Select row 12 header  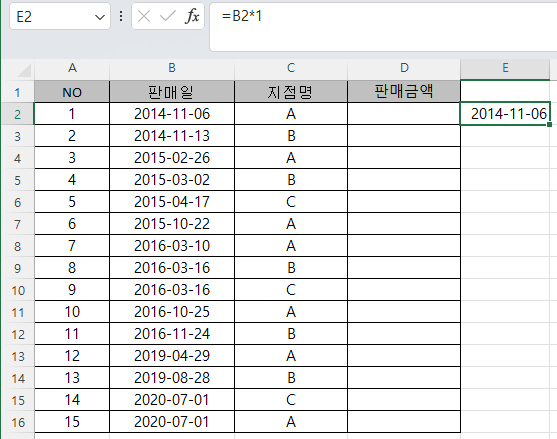pos(17,334)
